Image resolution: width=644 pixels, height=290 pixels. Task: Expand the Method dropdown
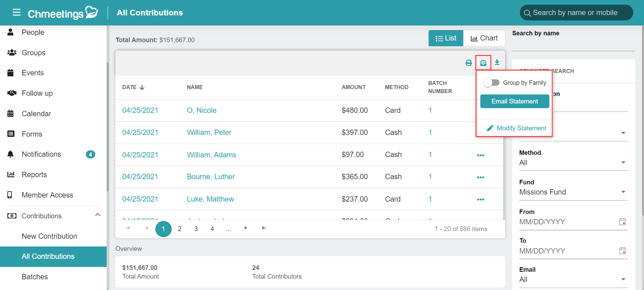coord(573,162)
